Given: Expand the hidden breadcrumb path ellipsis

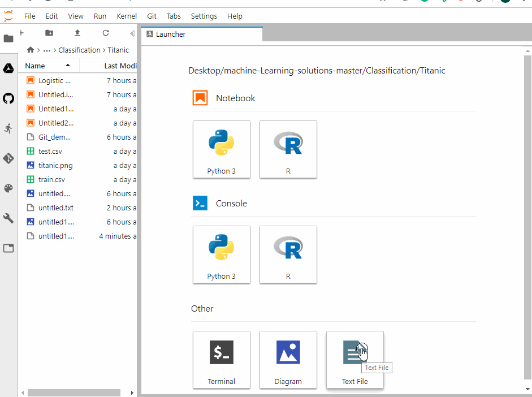Looking at the screenshot, I should pyautogui.click(x=46, y=50).
